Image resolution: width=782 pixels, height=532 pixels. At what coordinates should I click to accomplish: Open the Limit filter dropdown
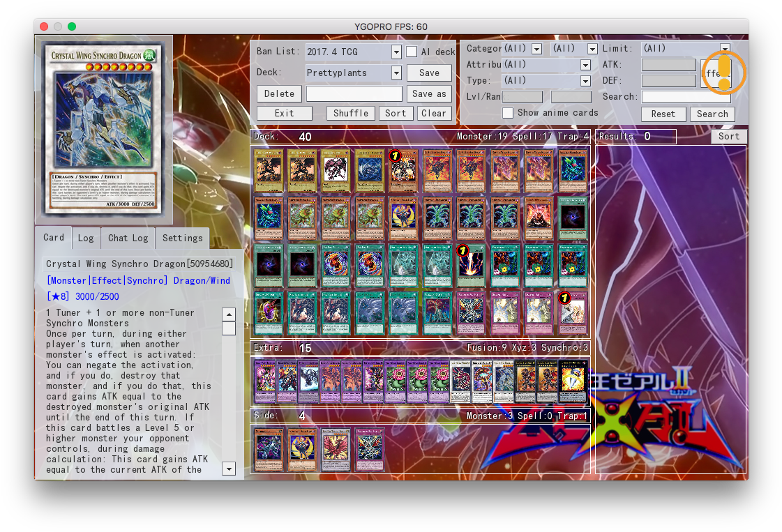pyautogui.click(x=686, y=48)
